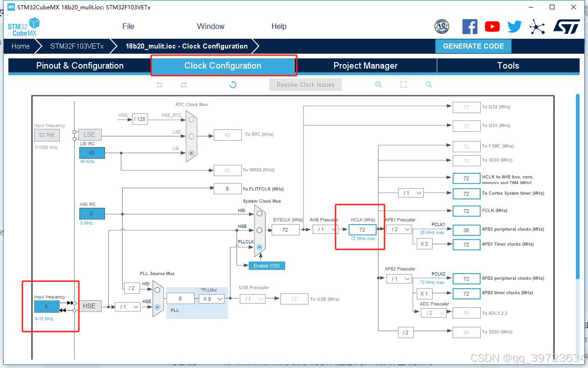Click the SYSCLK (MHz) value box
Viewport: 588px width, 368px height.
[x=285, y=230]
